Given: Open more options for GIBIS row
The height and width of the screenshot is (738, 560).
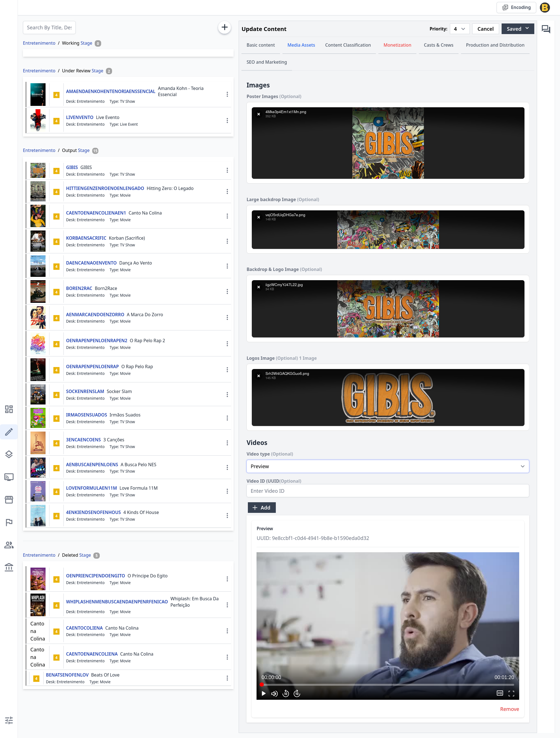Looking at the screenshot, I should [x=227, y=170].
